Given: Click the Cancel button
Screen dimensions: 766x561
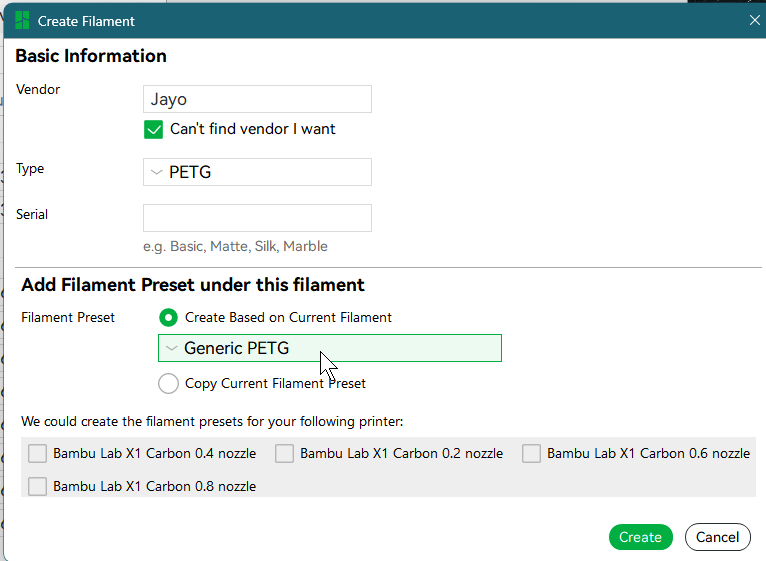Looking at the screenshot, I should point(718,537).
